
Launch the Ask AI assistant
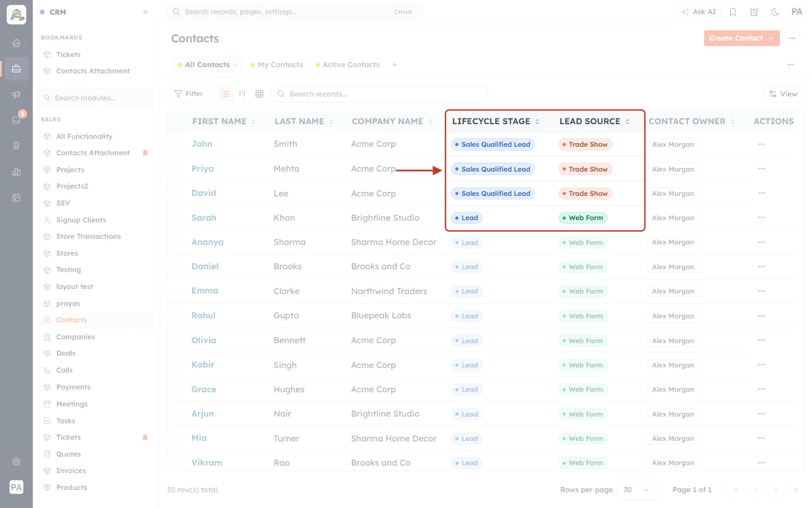698,12
